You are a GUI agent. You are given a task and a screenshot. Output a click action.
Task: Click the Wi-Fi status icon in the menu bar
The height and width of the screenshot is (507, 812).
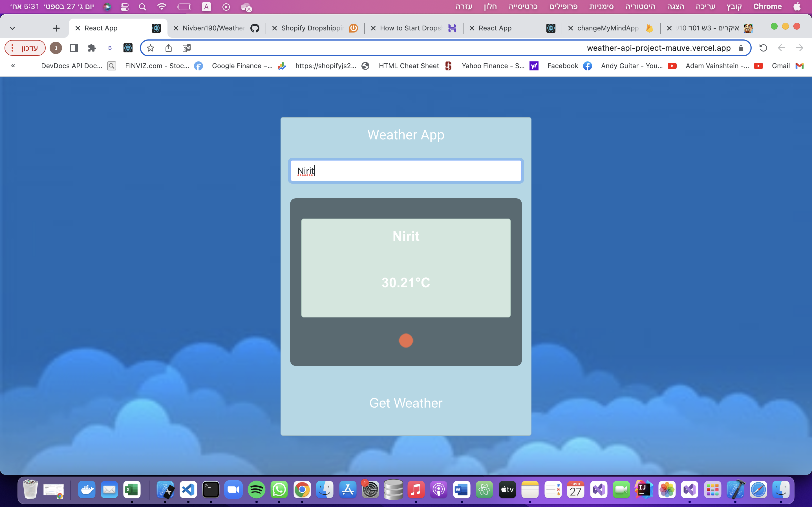tap(162, 7)
